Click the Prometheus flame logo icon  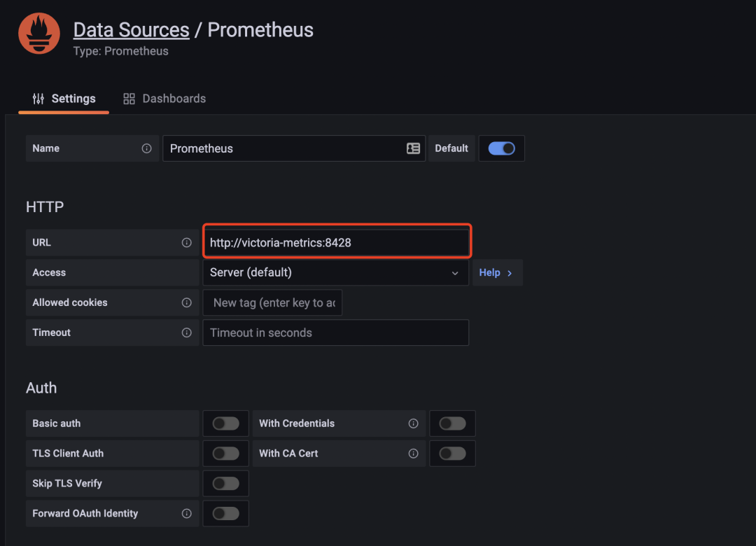point(39,34)
